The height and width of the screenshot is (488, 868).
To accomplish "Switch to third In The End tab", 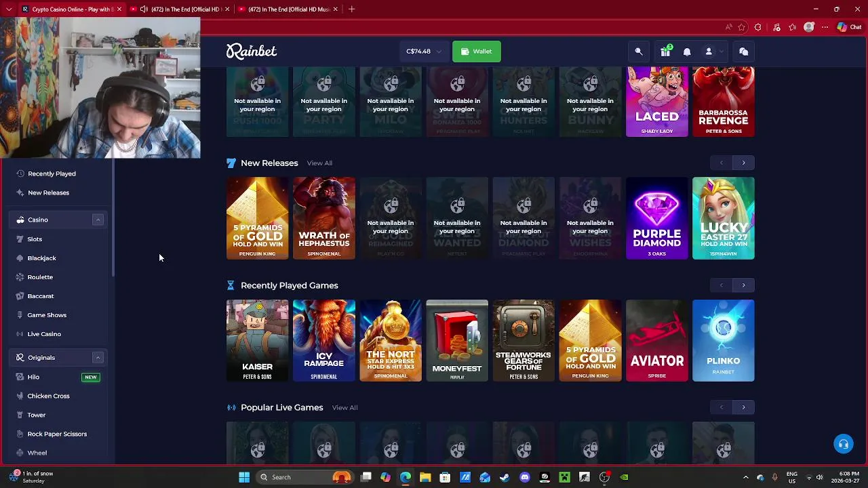I will coord(288,9).
